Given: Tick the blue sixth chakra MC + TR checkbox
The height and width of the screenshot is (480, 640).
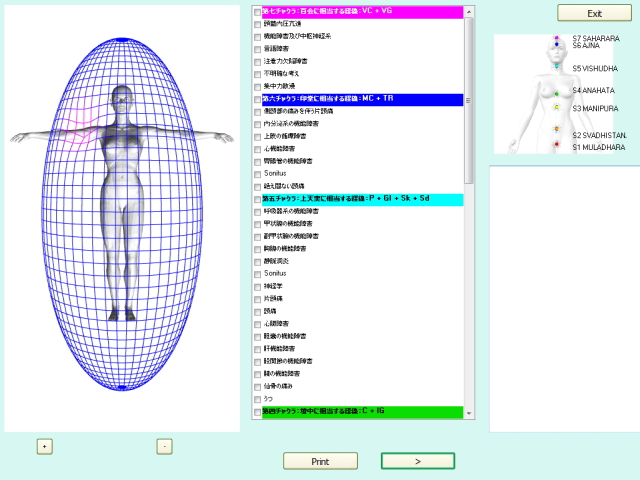Looking at the screenshot, I should tap(258, 100).
